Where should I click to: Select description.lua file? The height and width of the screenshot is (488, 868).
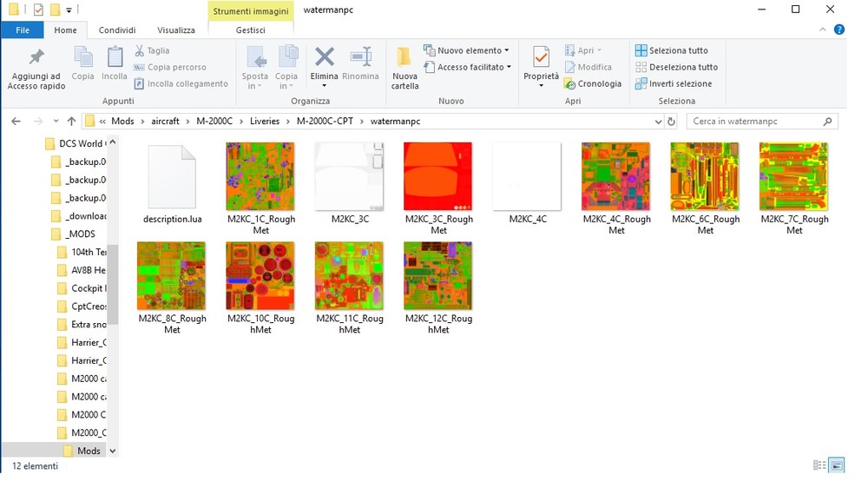[x=172, y=183]
